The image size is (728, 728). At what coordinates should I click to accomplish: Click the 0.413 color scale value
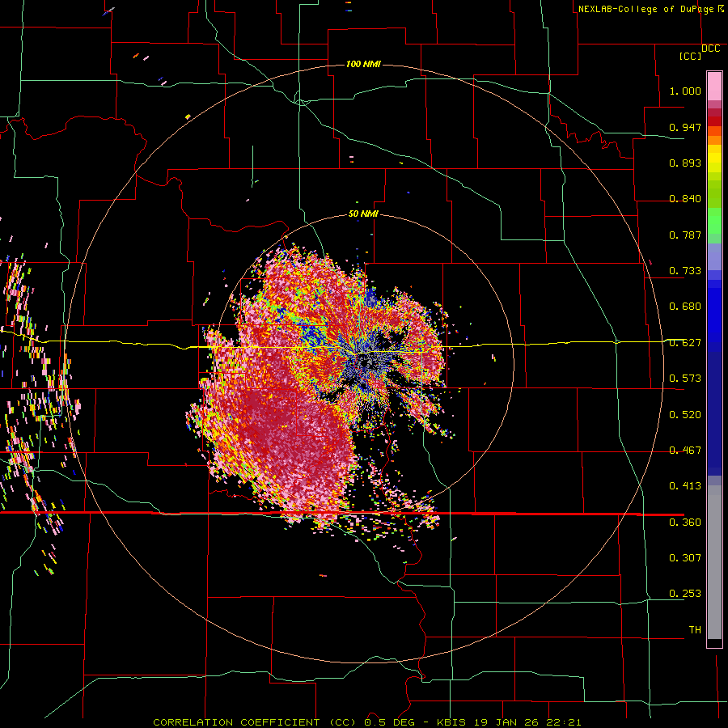pos(685,486)
